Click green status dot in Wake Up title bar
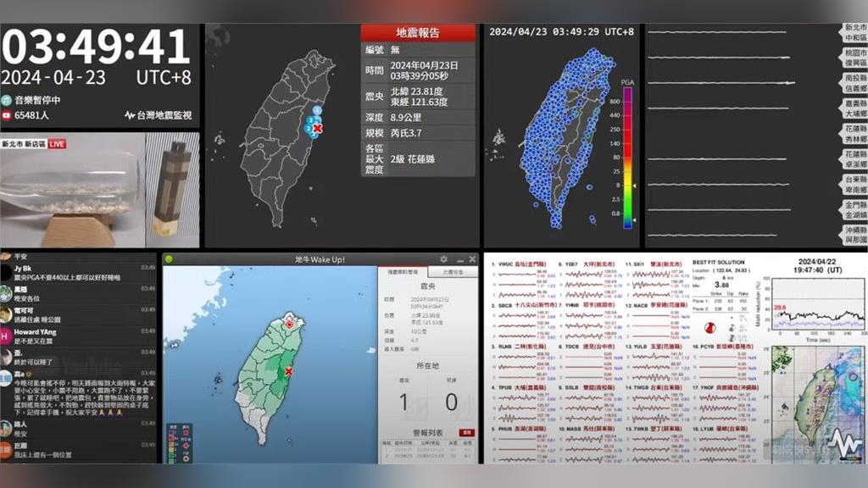This screenshot has width=868, height=488. click(169, 259)
